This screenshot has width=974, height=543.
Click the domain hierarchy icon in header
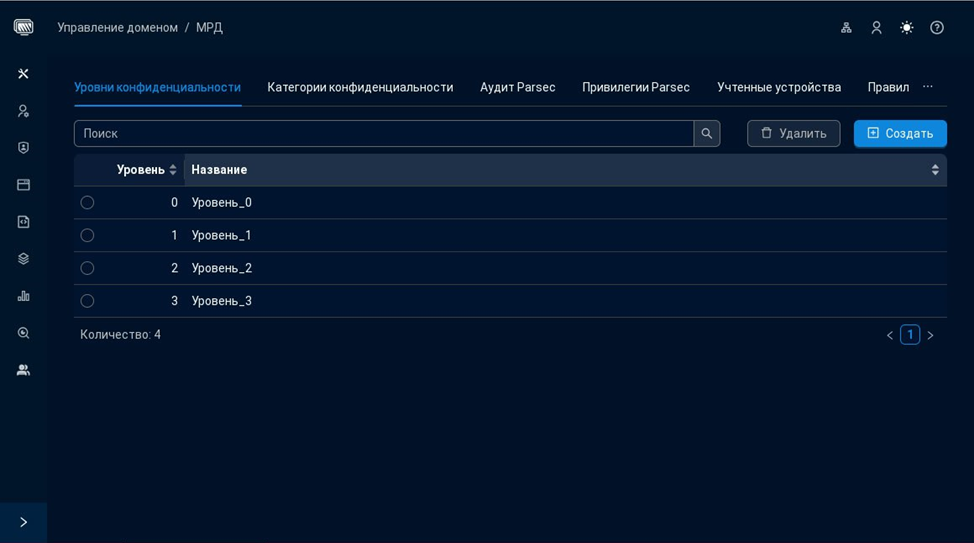846,28
